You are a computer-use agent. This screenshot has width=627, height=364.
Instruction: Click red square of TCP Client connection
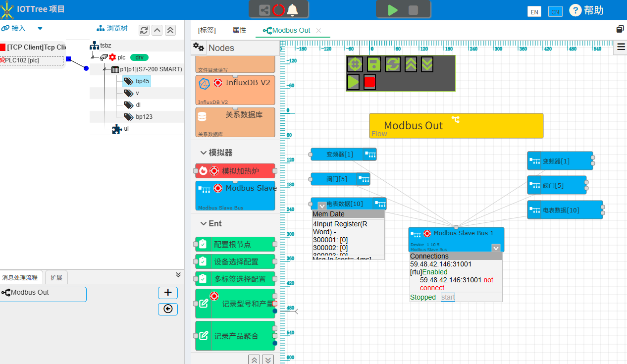pyautogui.click(x=2, y=47)
